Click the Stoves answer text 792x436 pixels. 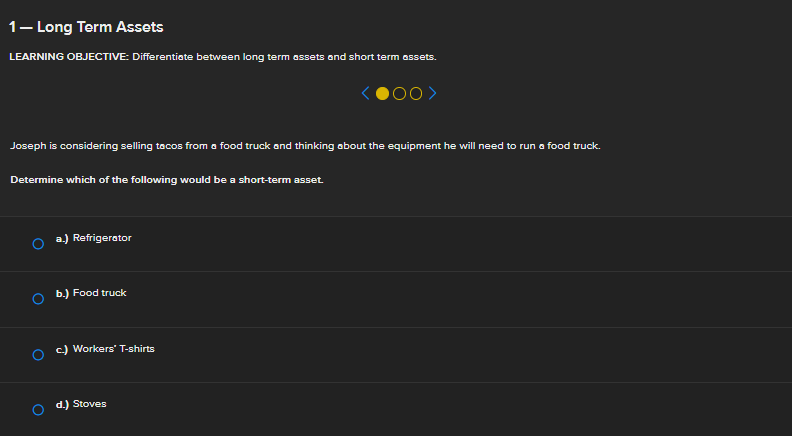point(89,404)
